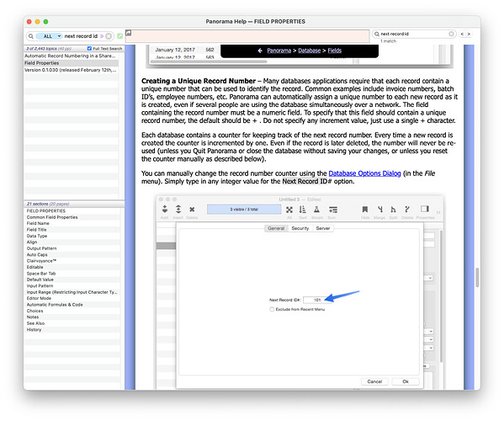The image size is (504, 421).
Task: Switch to the General tab in the dialog
Action: (276, 228)
